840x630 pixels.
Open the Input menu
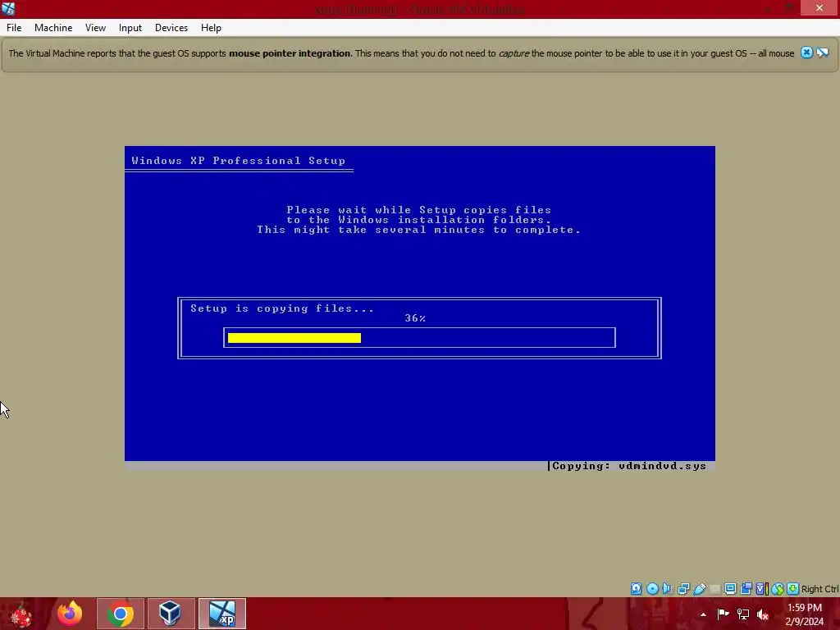[130, 28]
